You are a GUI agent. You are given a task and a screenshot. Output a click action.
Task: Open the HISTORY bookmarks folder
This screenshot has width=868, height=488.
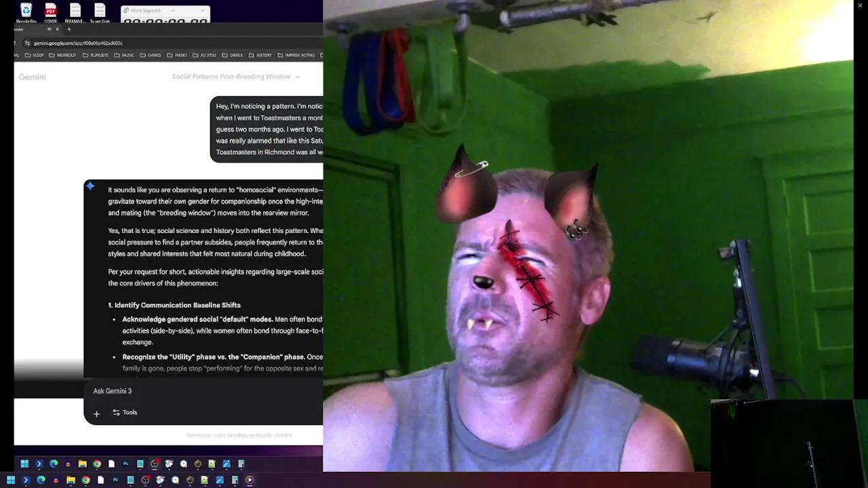(x=260, y=55)
